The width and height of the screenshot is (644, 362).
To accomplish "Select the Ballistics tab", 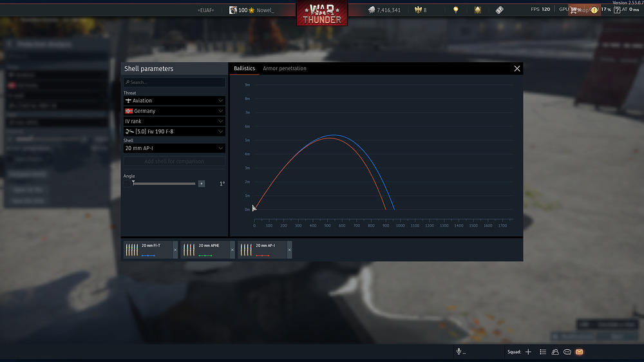I will point(244,68).
